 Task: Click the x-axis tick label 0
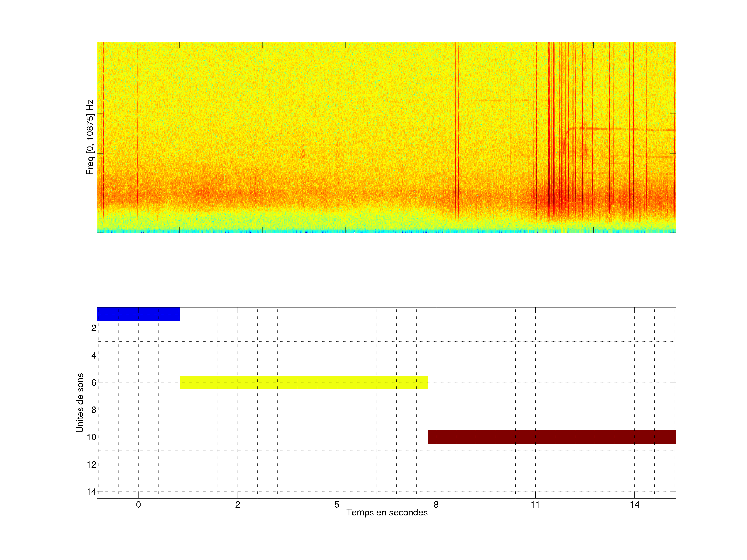[x=138, y=505]
